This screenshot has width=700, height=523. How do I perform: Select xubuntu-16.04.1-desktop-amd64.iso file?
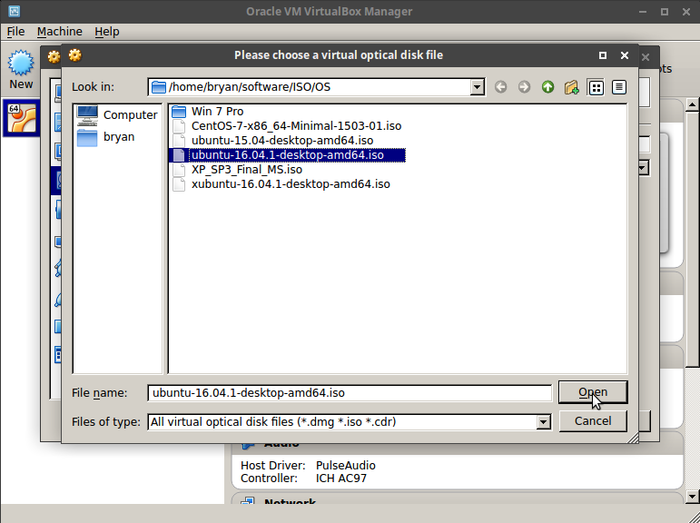coord(281,184)
